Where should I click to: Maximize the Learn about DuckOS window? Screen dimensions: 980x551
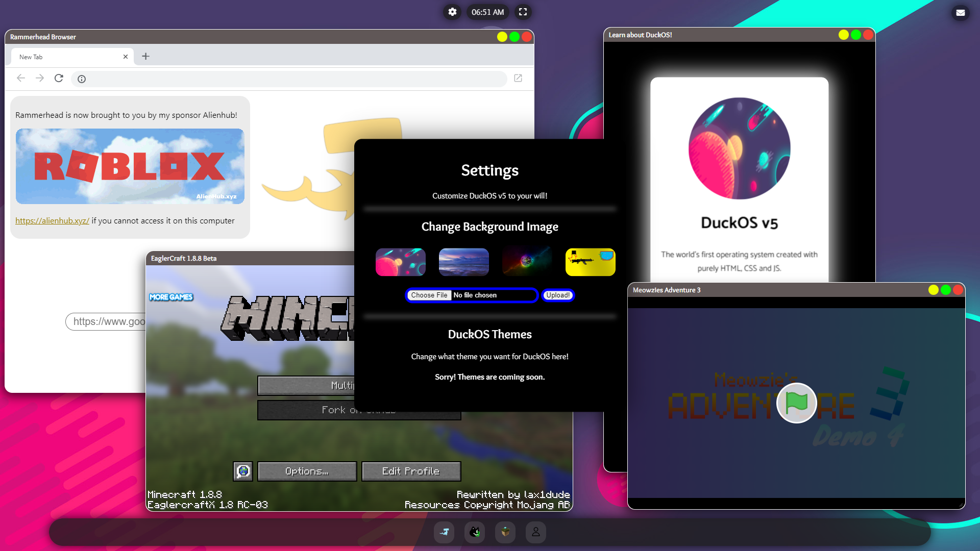(856, 35)
